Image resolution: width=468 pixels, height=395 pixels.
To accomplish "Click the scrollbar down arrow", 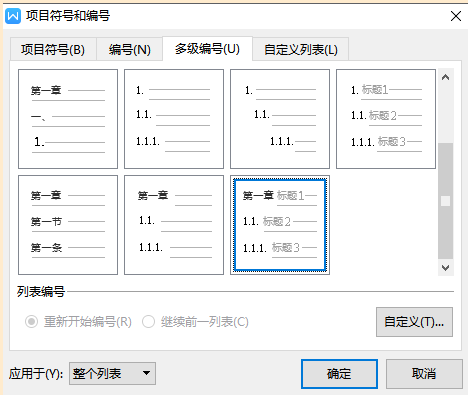I will click(445, 268).
